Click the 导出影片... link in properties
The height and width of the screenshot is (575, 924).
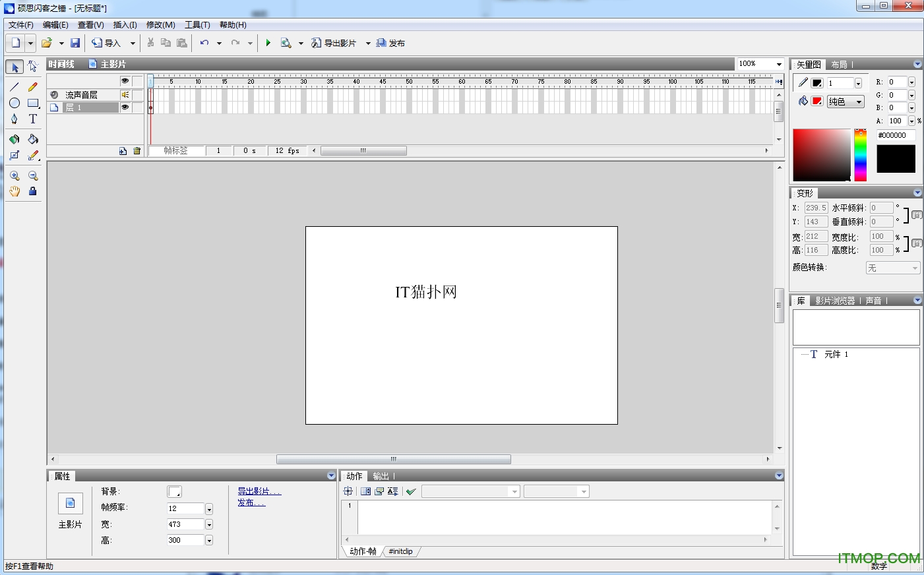pos(259,491)
